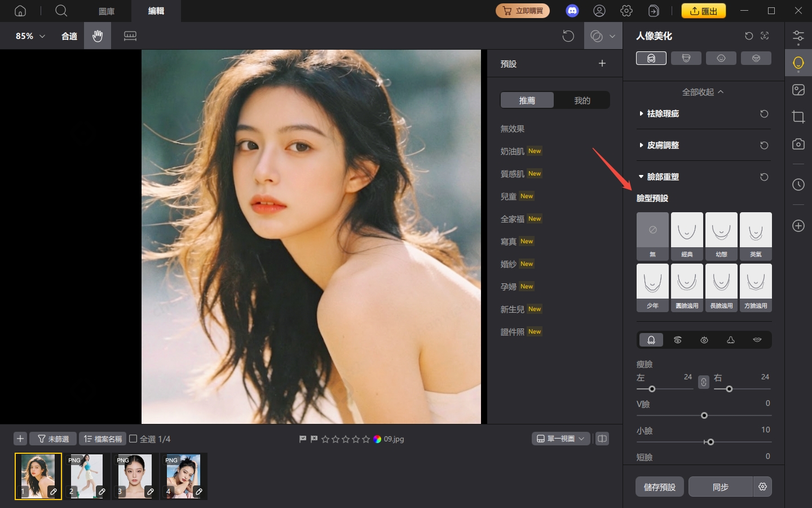Toggle the 左/右 link button between sliders
The width and height of the screenshot is (812, 508).
point(703,382)
